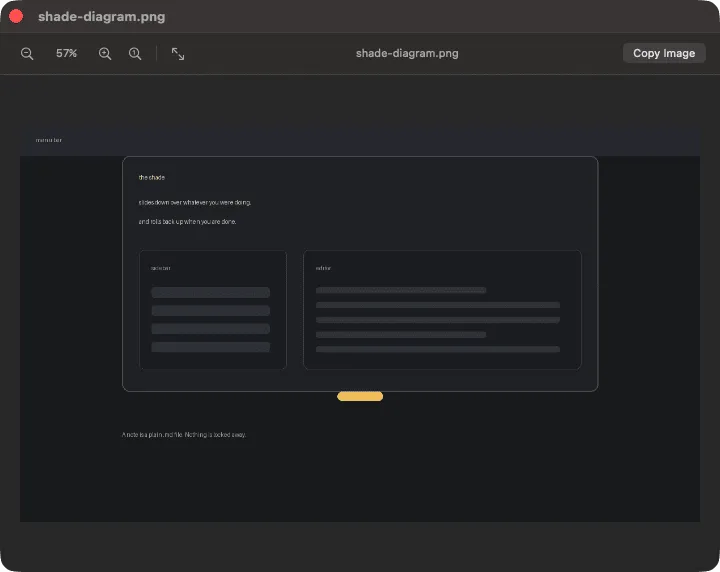Image resolution: width=720 pixels, height=572 pixels.
Task: Click the yellow handle below the shade
Action: 360,396
